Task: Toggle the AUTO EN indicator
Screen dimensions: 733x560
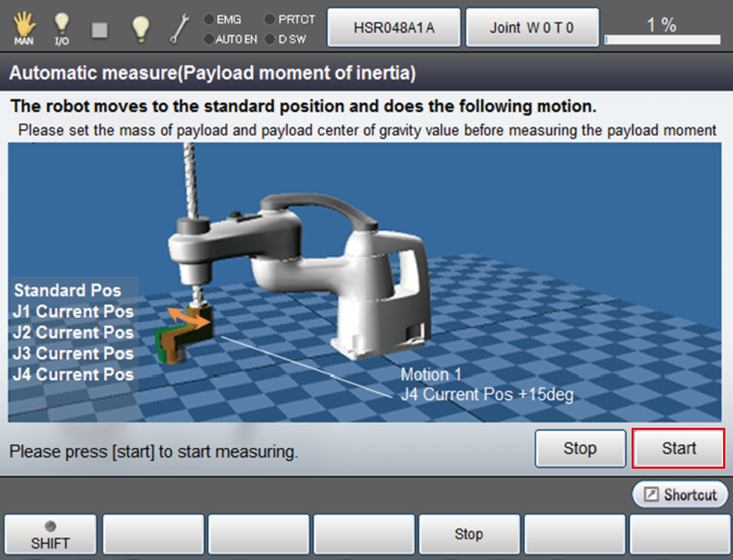Action: click(209, 39)
